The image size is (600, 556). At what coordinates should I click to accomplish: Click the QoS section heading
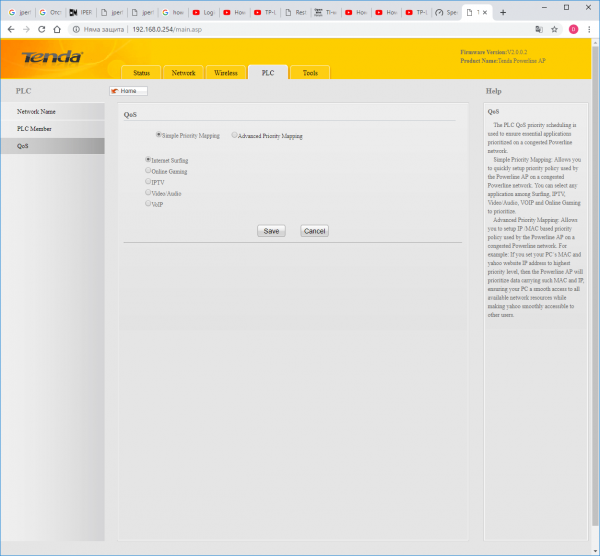[130, 114]
